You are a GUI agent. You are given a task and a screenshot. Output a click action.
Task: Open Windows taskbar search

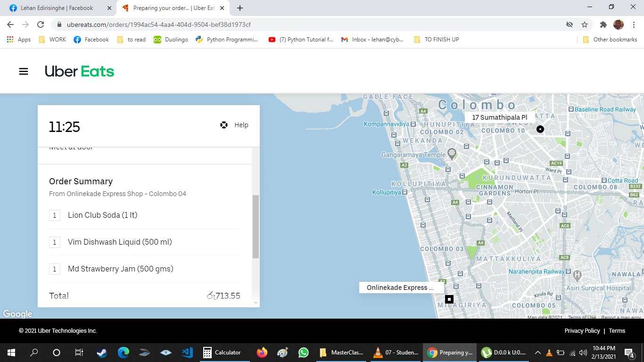34,352
